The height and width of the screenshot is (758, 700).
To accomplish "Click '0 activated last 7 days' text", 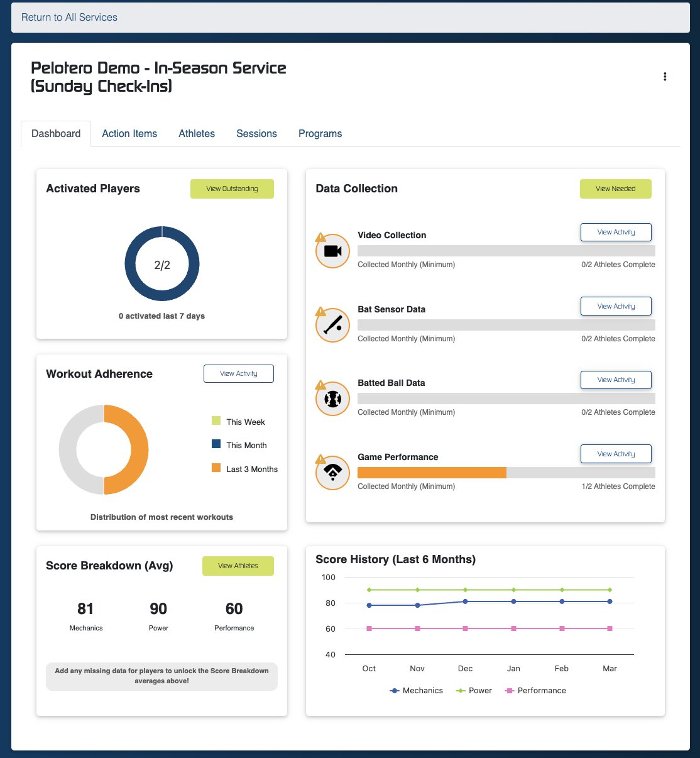I will 161,316.
